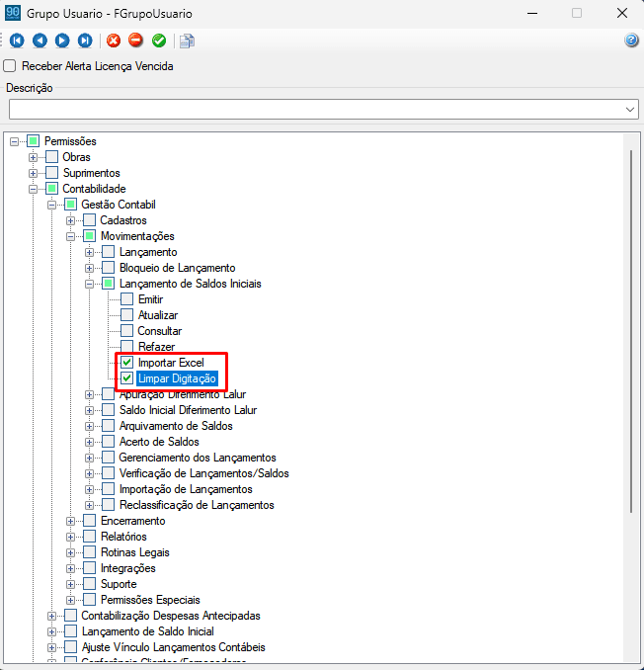Enable Receber Alerta Licença Vencida checkbox

[x=10, y=66]
